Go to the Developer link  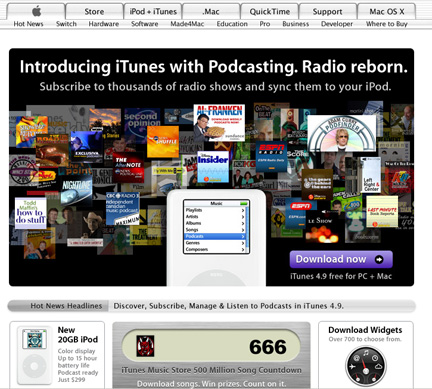pyautogui.click(x=337, y=24)
